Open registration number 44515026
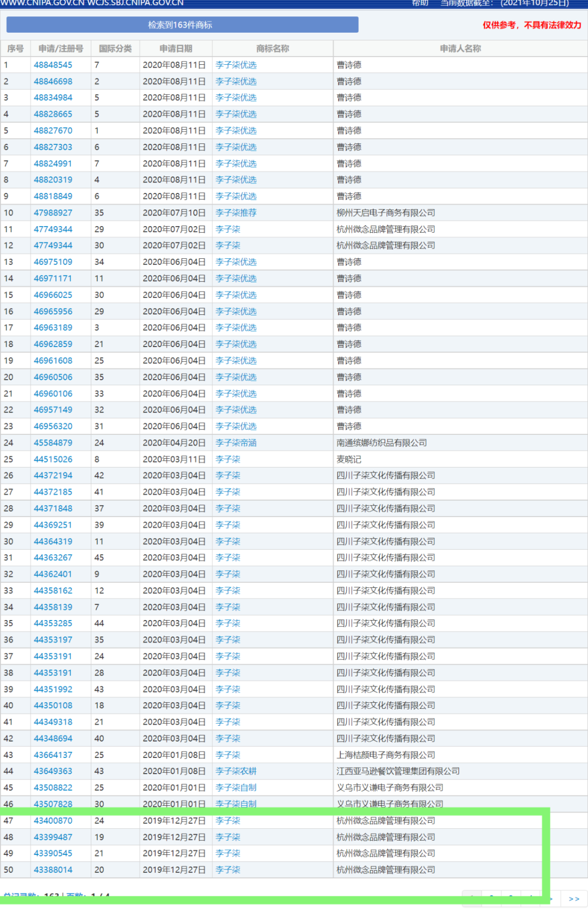 [x=53, y=459]
